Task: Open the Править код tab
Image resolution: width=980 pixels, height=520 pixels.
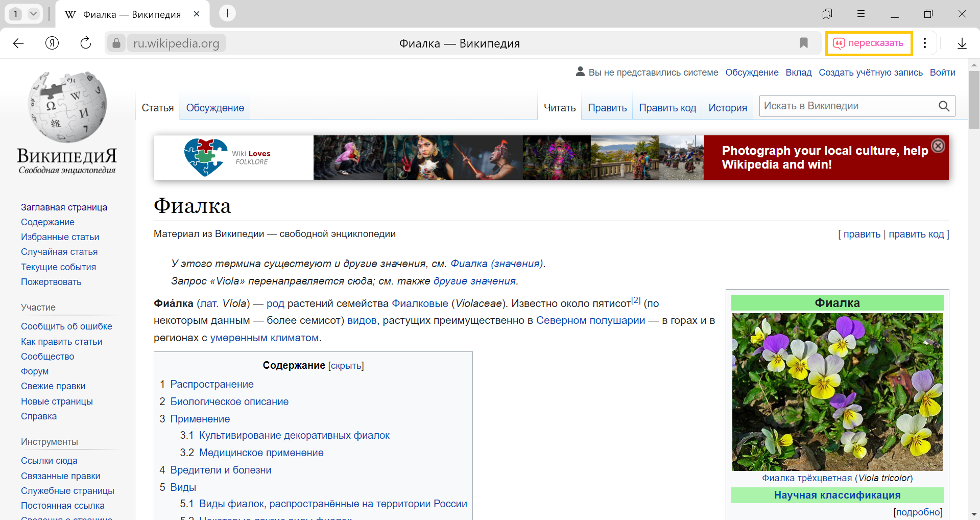Action: pos(667,108)
